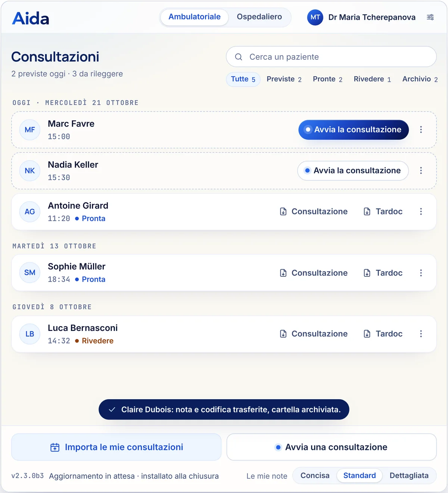The height and width of the screenshot is (493, 448).
Task: Focus the Cerca un paziente field
Action: (332, 57)
